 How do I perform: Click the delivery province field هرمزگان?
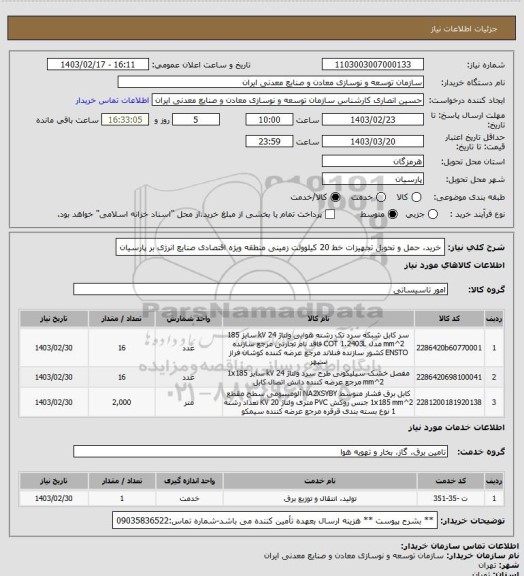373,161
